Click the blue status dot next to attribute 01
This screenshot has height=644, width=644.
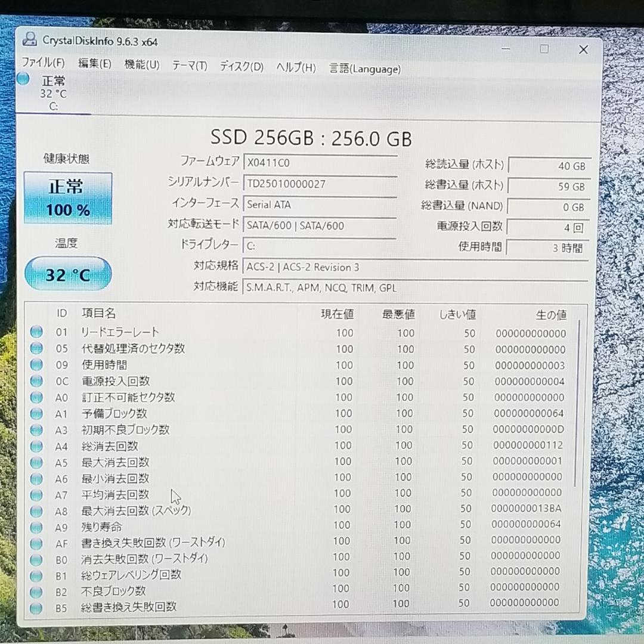[36, 333]
